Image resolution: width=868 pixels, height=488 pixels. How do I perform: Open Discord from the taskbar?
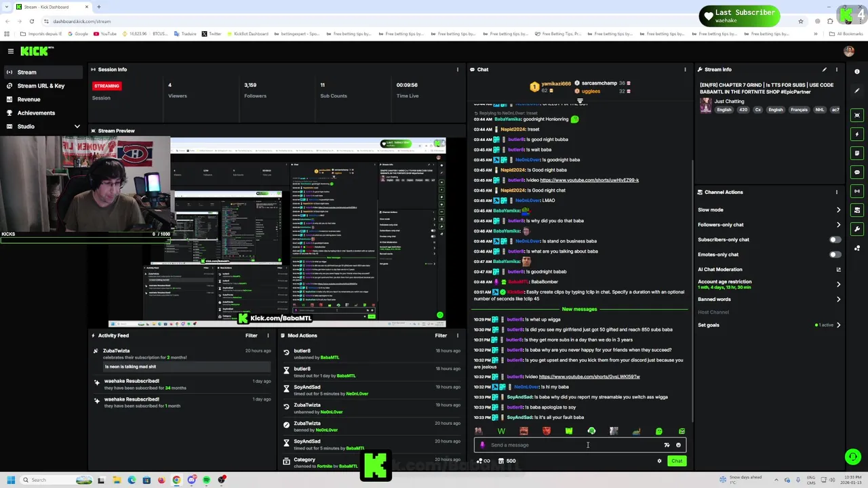[x=191, y=480]
